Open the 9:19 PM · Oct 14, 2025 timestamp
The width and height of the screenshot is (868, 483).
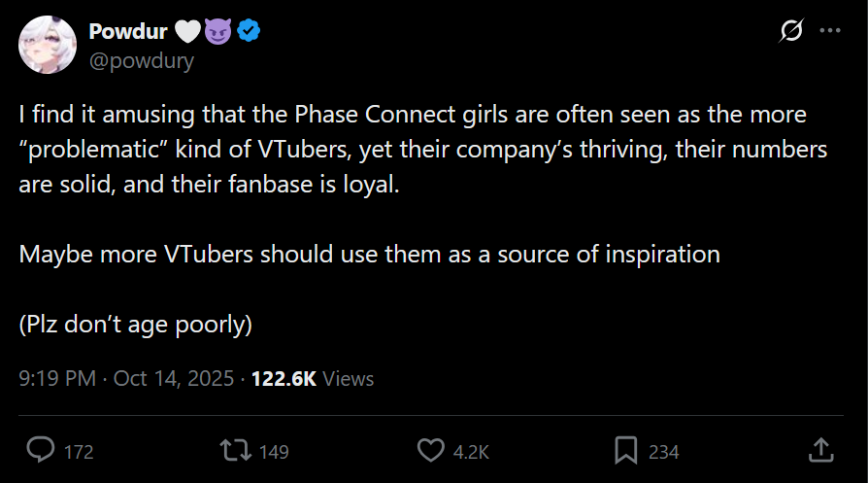click(x=128, y=379)
